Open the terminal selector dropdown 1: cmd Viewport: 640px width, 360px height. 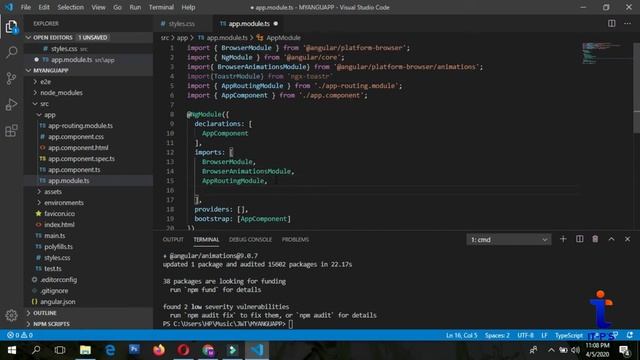[x=509, y=240]
